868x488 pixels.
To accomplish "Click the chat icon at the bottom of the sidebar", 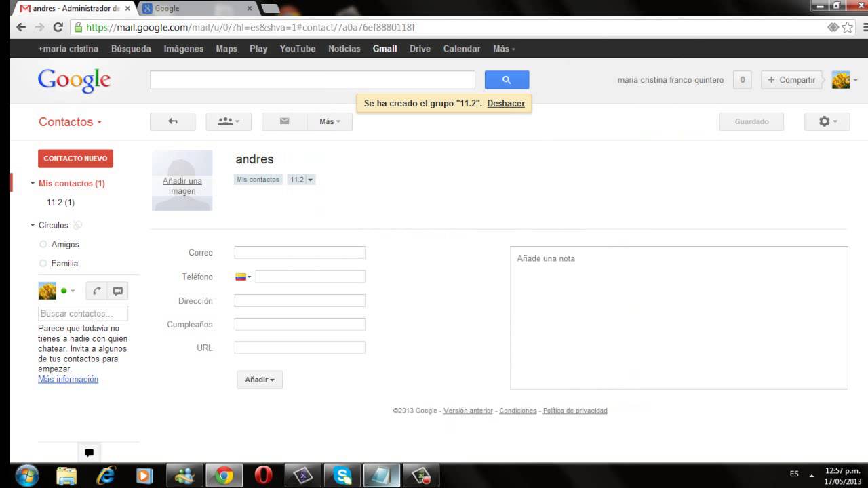I will (x=89, y=452).
